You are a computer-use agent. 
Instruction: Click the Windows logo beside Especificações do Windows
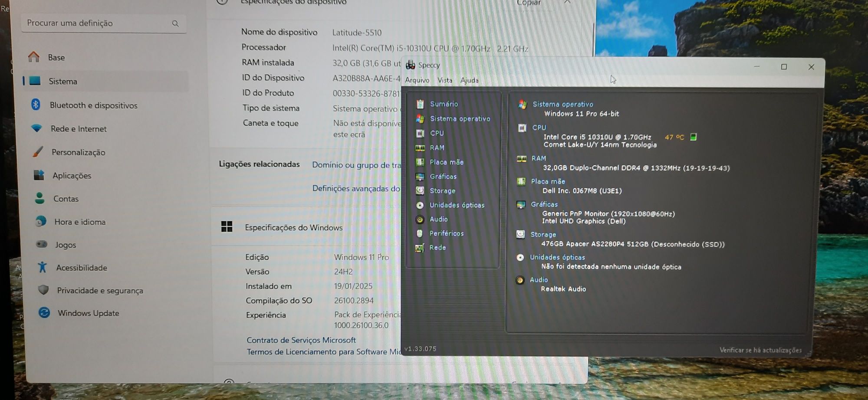coord(227,226)
